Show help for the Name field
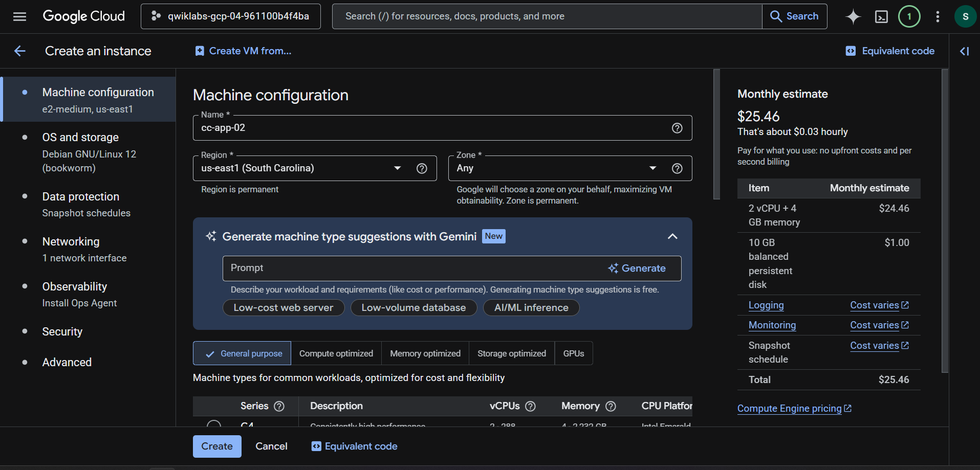Viewport: 980px width, 470px height. (x=677, y=128)
